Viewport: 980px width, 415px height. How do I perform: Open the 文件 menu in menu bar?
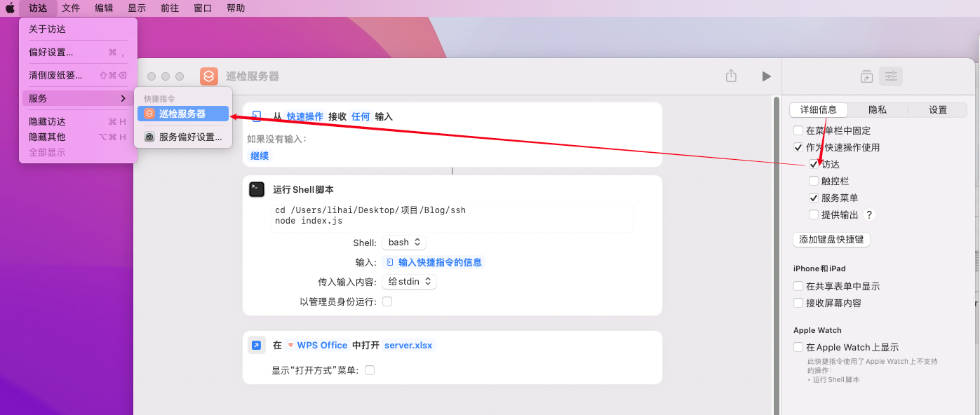pos(71,8)
